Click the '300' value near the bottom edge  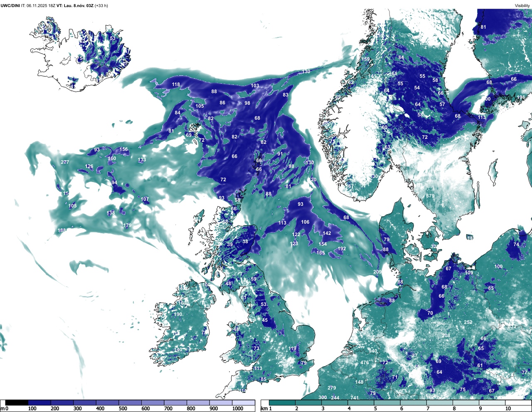click(x=323, y=397)
